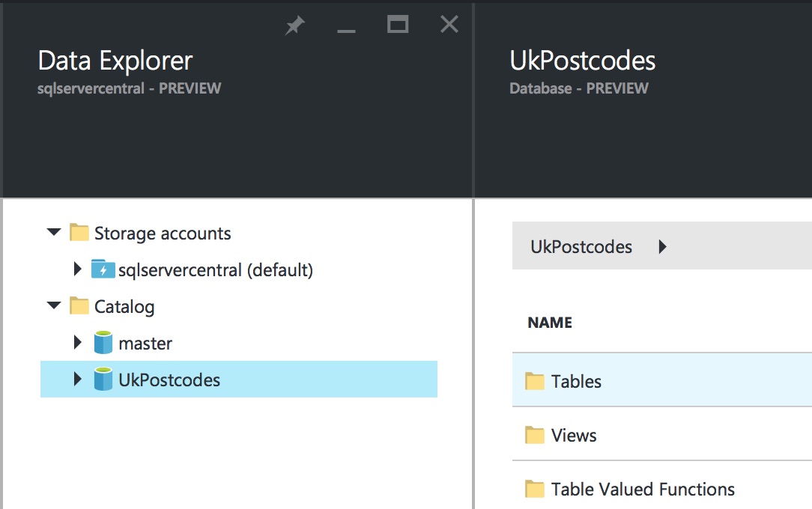The image size is (812, 509).
Task: Click the Storage accounts folder icon
Action: click(79, 233)
